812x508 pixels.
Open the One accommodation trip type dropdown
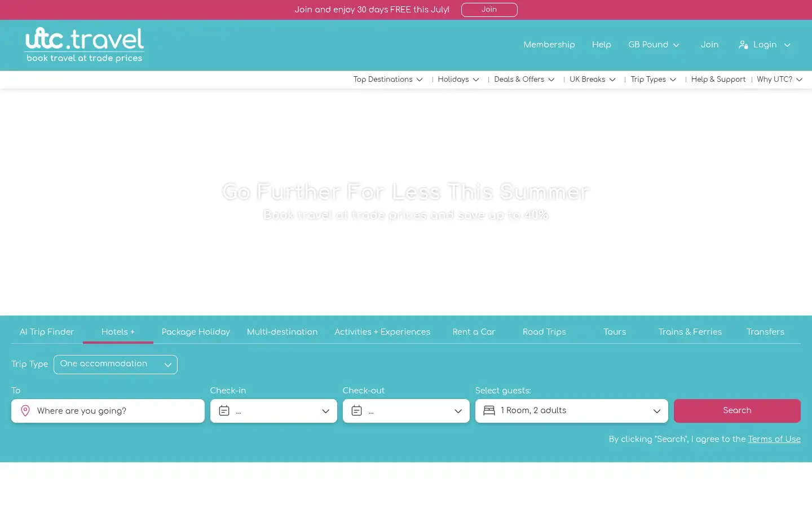(x=116, y=365)
